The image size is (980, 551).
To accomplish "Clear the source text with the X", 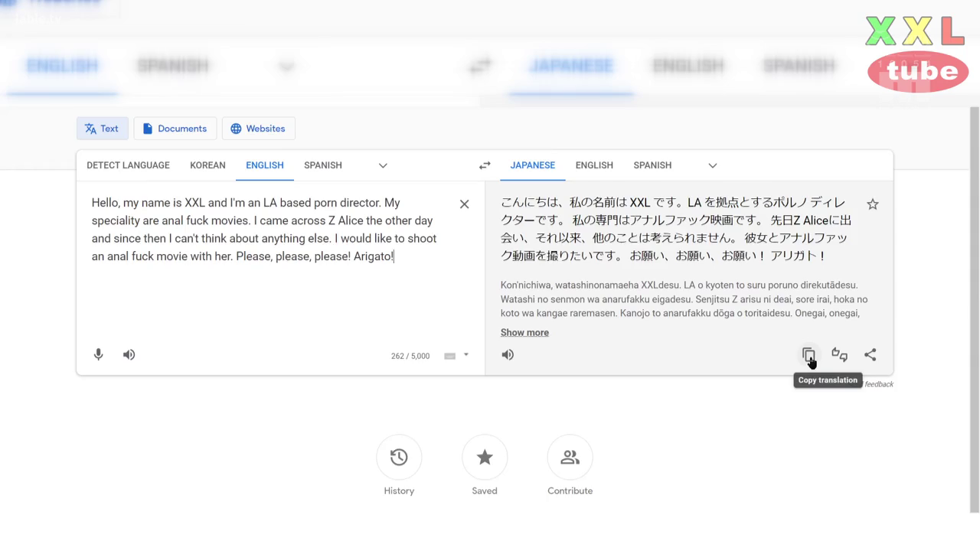I will [x=464, y=204].
